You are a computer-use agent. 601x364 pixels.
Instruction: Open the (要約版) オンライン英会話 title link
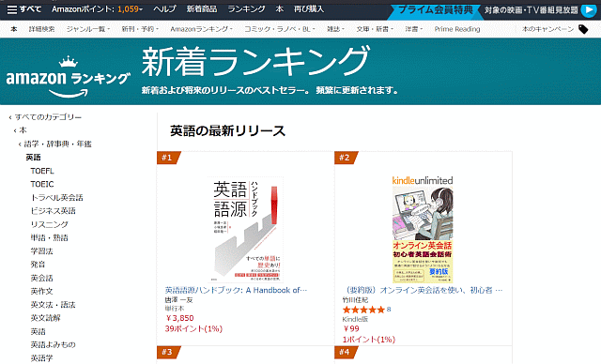point(424,290)
